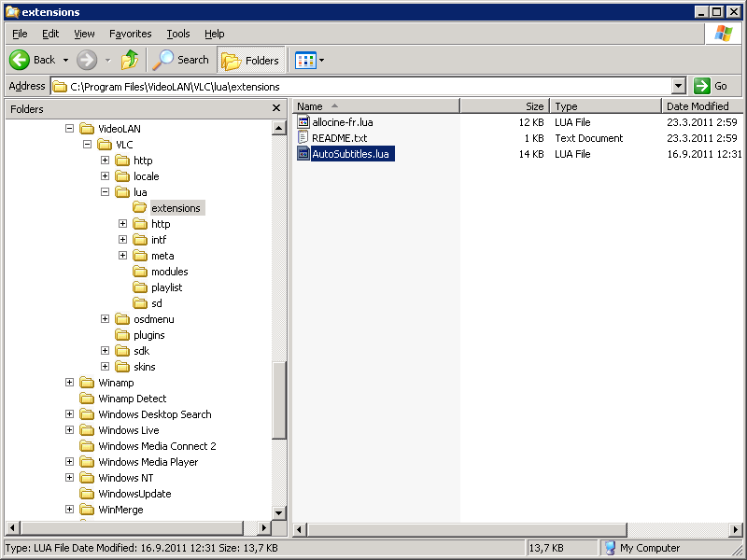Sort by the Type column header
Viewport: 747px width, 560px height.
[x=605, y=106]
